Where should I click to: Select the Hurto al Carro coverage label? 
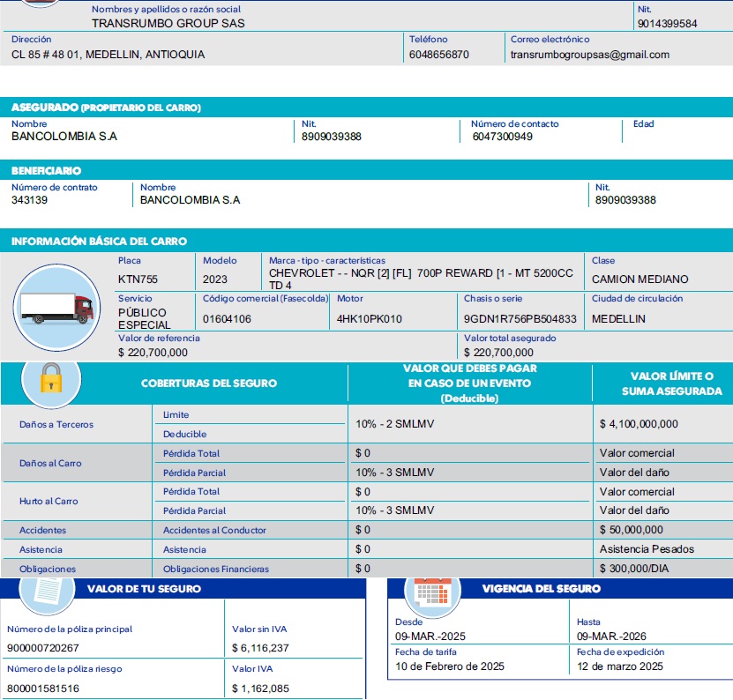(49, 502)
